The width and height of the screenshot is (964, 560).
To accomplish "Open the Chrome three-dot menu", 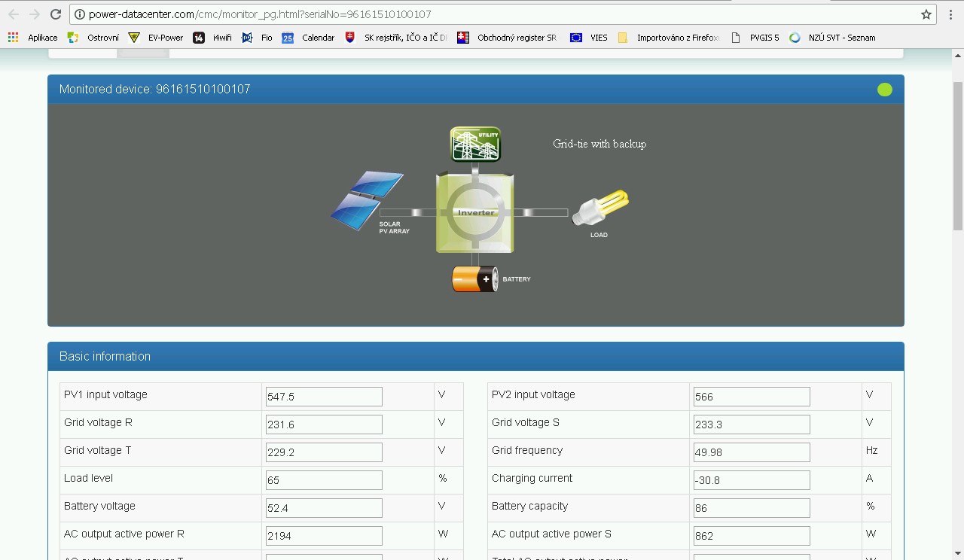I will pos(951,14).
